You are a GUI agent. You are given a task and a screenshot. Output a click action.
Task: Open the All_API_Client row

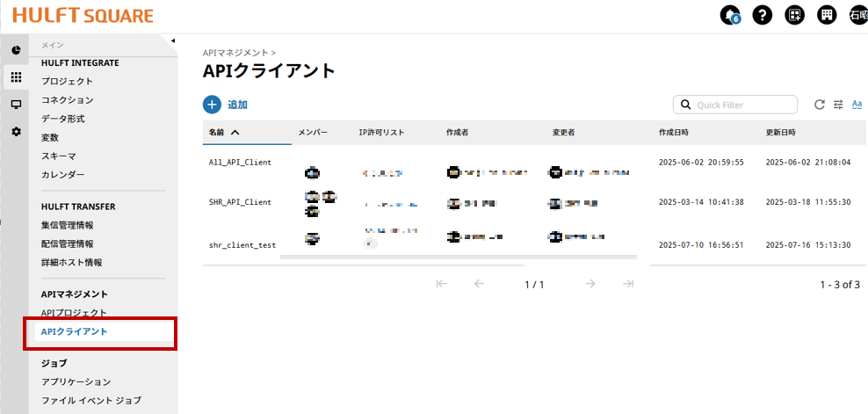pyautogui.click(x=240, y=162)
